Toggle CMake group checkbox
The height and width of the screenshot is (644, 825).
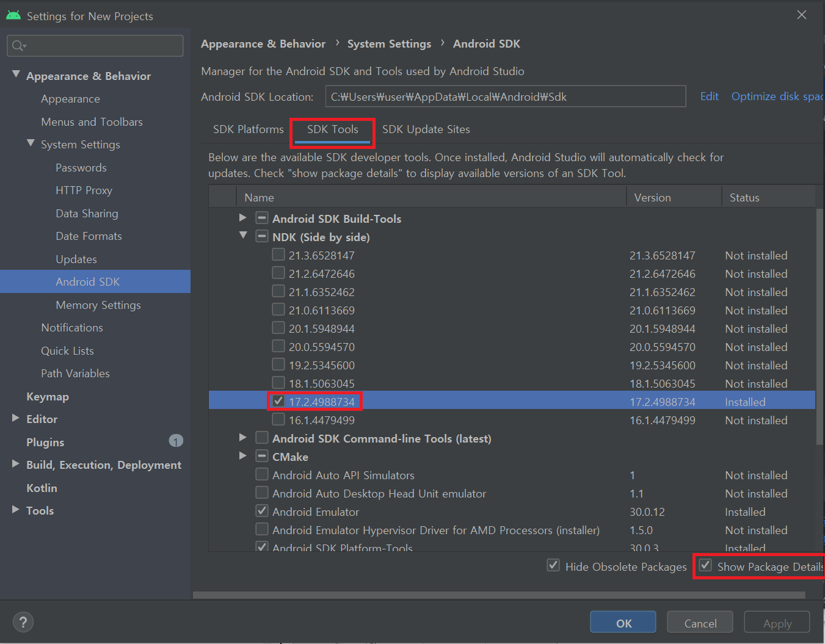[262, 455]
